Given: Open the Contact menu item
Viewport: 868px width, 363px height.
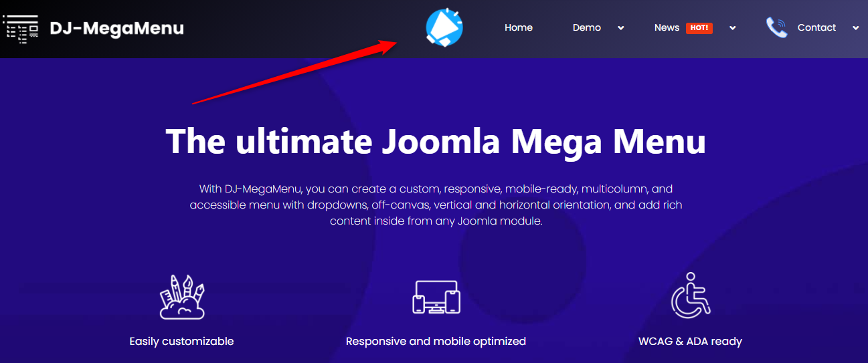Looking at the screenshot, I should tap(816, 27).
